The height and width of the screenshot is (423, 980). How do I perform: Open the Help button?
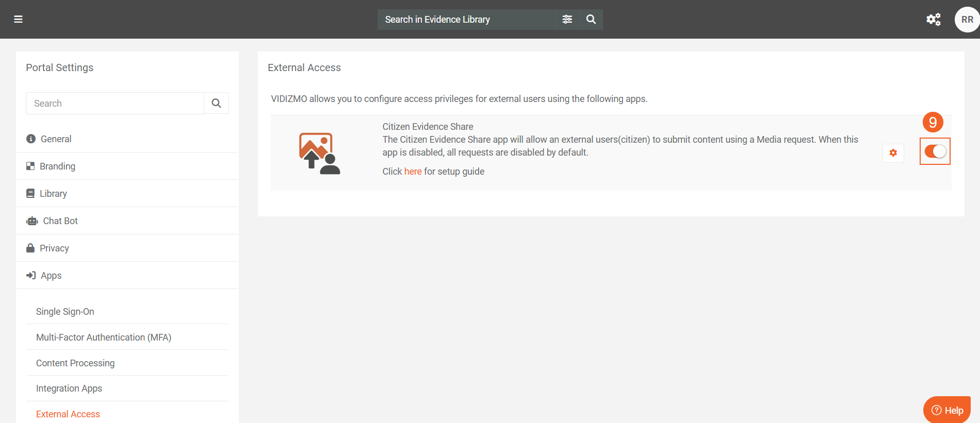pyautogui.click(x=947, y=410)
